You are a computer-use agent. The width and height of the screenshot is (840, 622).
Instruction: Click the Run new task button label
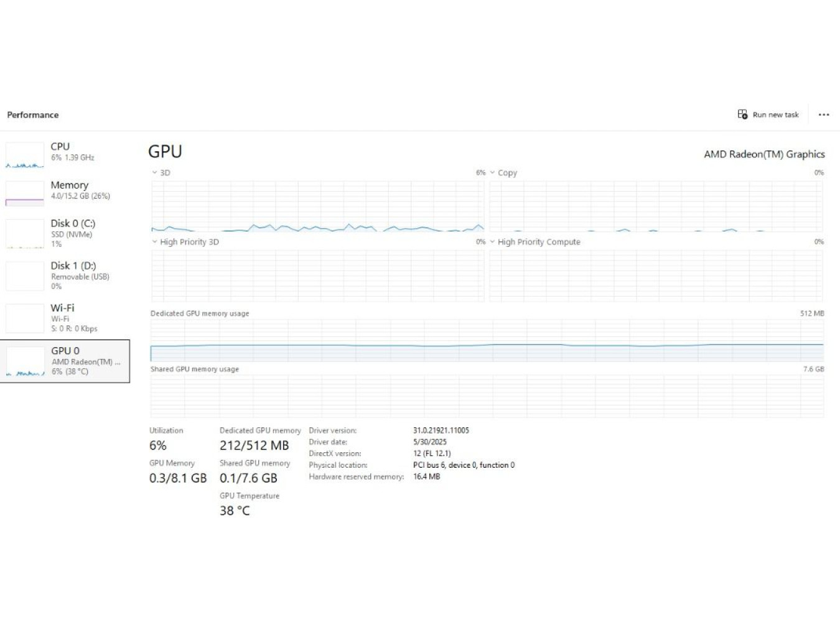pos(775,115)
